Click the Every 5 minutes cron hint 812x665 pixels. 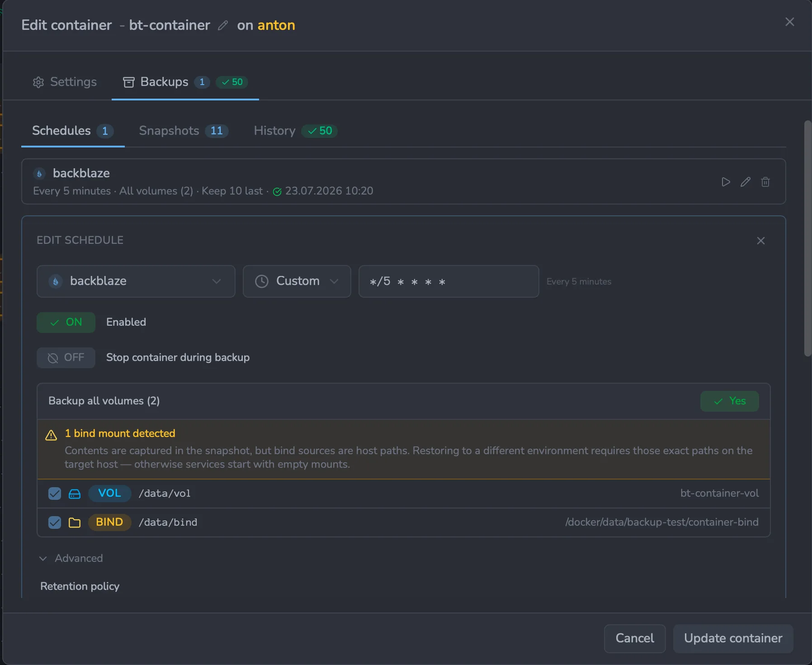(x=579, y=281)
